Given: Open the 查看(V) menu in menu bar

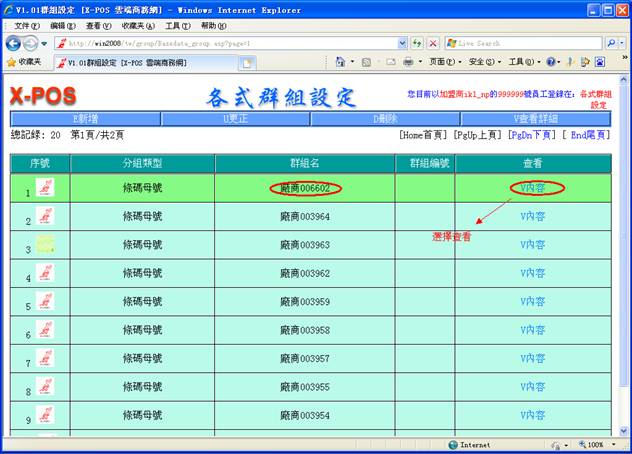Looking at the screenshot, I should [x=99, y=25].
